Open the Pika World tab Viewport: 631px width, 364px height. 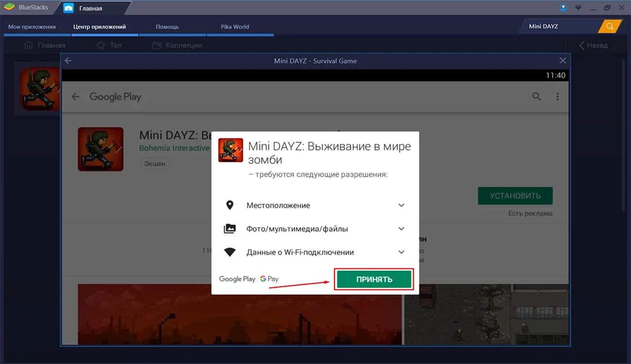click(235, 27)
